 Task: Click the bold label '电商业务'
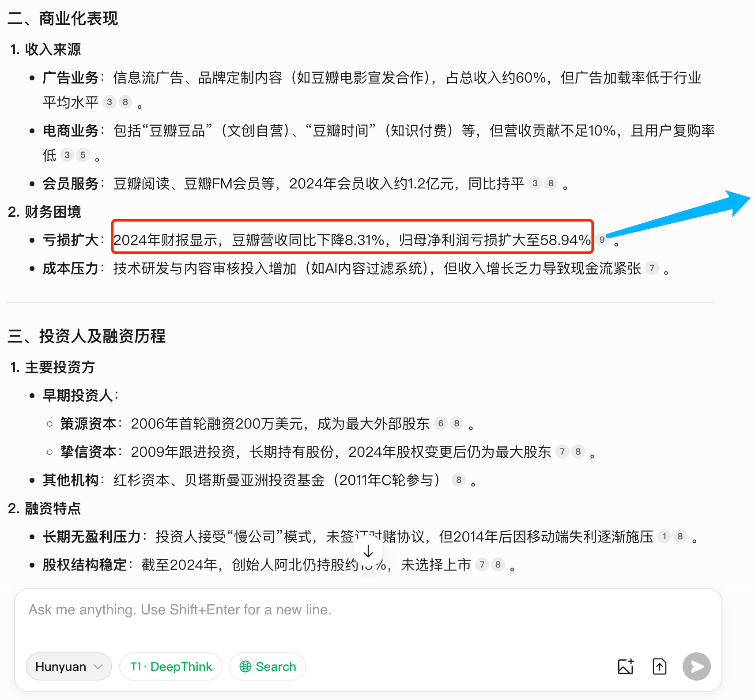[x=71, y=131]
